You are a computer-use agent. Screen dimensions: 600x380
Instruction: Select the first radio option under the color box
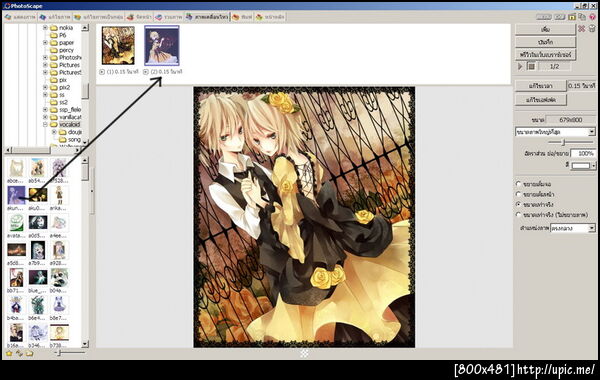point(518,184)
